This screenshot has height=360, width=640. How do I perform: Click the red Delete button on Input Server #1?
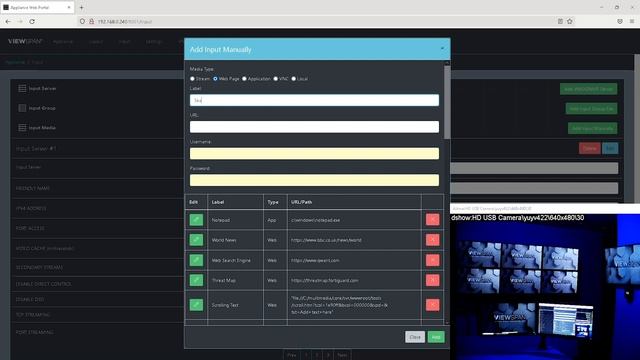click(589, 148)
